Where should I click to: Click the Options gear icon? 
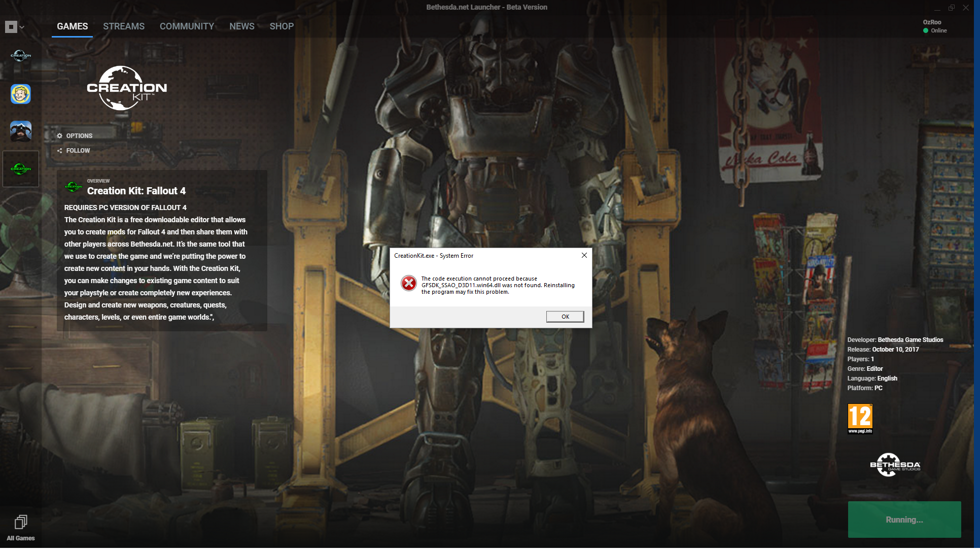[x=59, y=136]
